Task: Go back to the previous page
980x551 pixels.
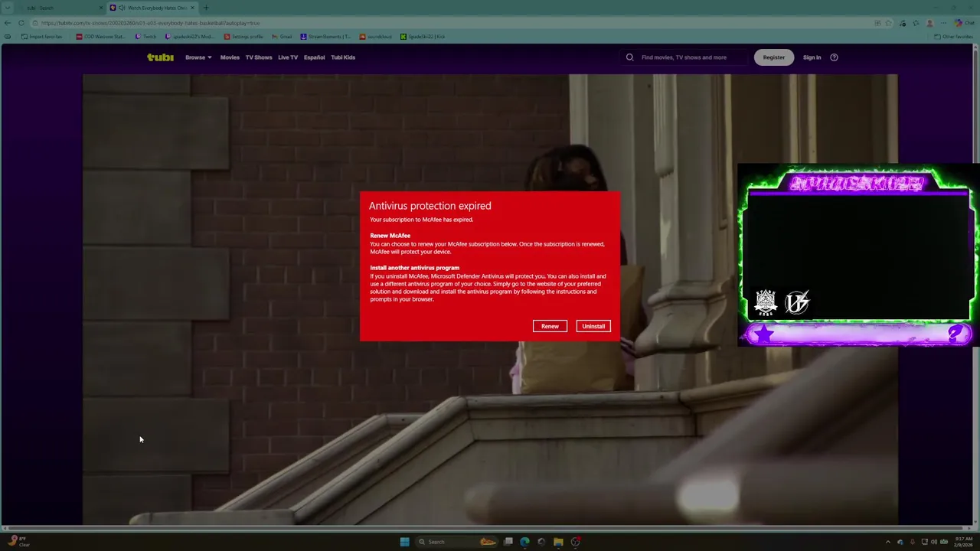Action: coord(8,23)
